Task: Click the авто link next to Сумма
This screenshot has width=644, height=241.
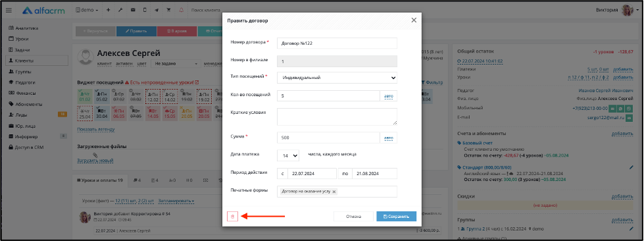Action: click(x=389, y=138)
